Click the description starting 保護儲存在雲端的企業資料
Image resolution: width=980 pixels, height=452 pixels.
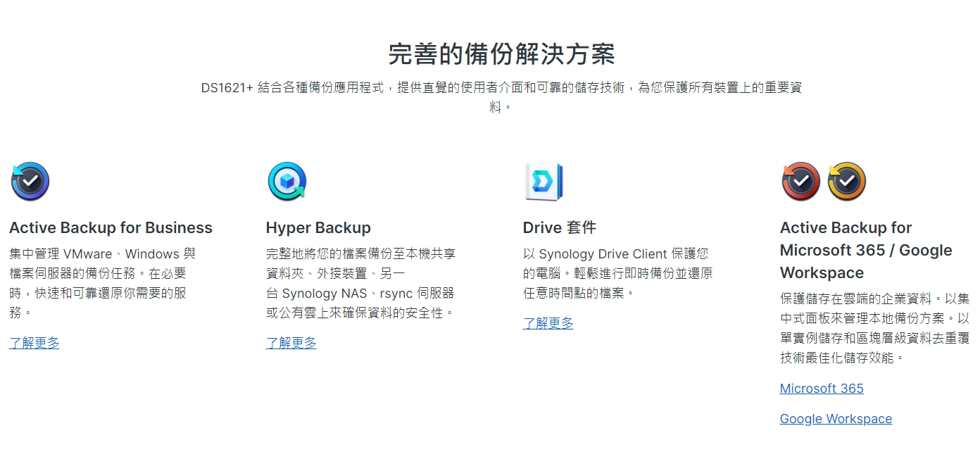(x=875, y=328)
